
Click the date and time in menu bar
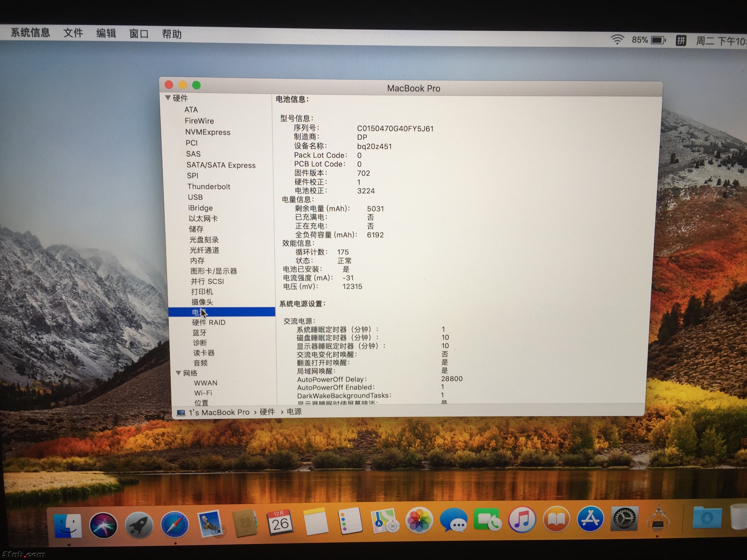721,41
